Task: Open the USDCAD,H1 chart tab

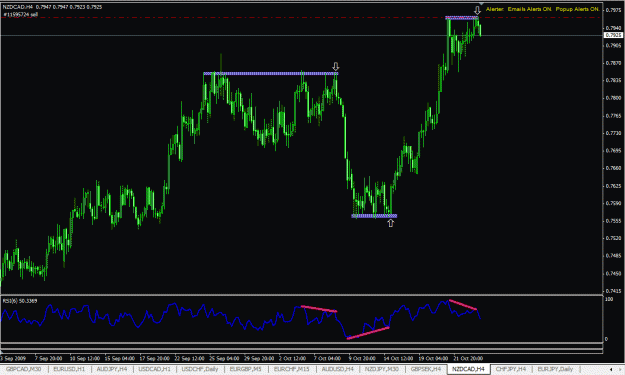Action: click(x=154, y=369)
